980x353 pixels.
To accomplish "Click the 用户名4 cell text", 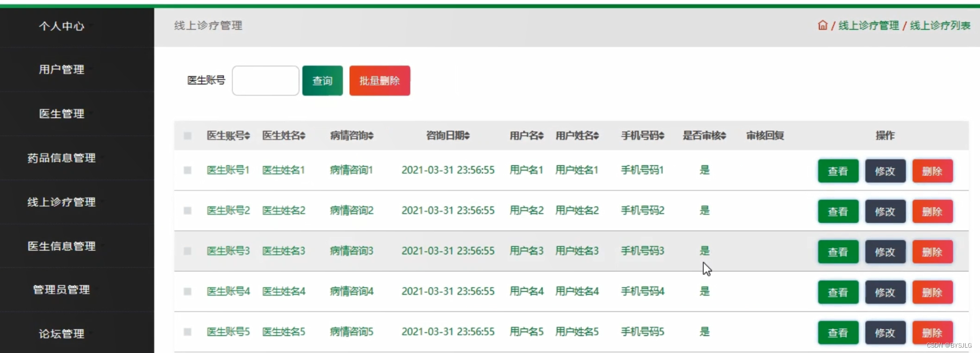I will point(527,291).
